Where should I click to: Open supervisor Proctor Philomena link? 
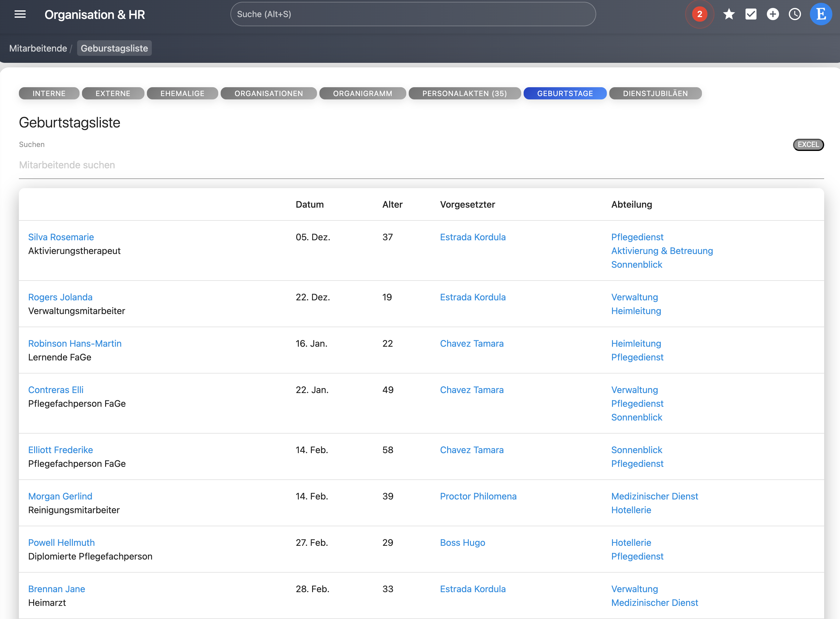point(478,496)
